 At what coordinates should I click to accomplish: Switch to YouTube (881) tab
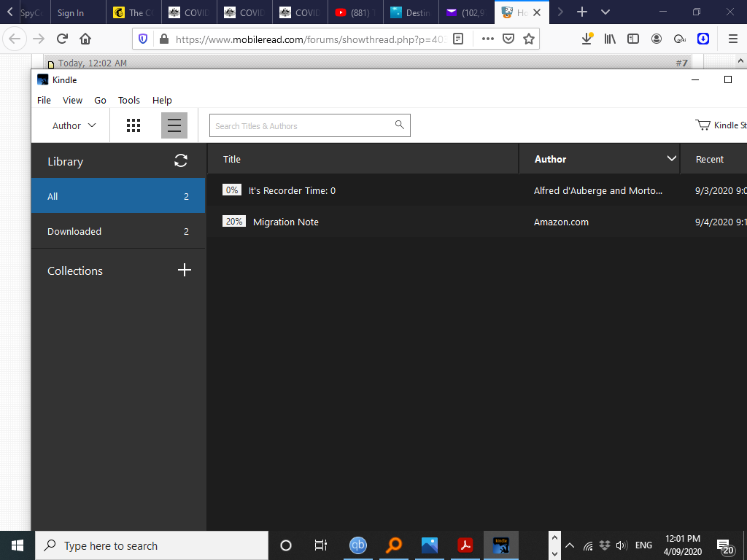[x=355, y=12]
